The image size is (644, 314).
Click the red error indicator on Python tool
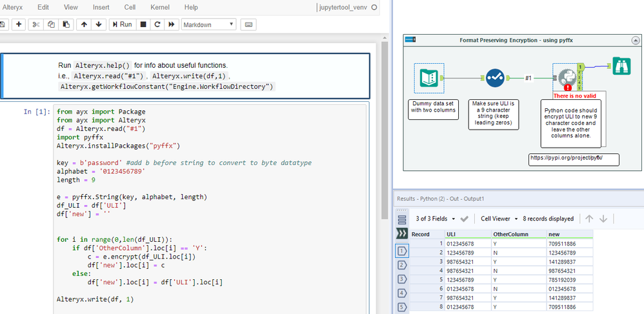tap(568, 88)
